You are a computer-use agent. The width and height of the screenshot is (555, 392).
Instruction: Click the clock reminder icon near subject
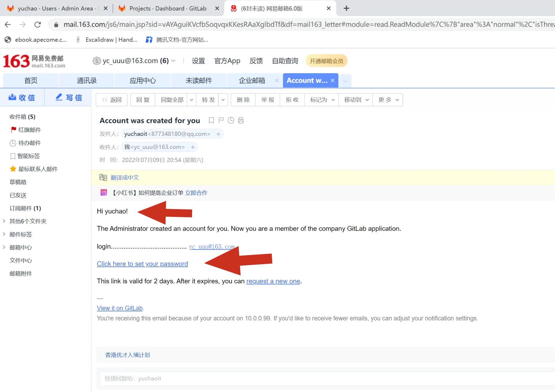231,120
